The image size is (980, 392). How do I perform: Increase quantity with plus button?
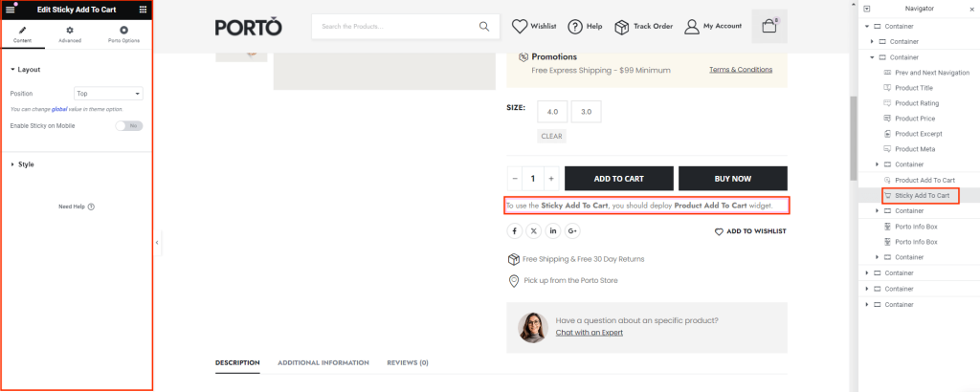pyautogui.click(x=550, y=179)
